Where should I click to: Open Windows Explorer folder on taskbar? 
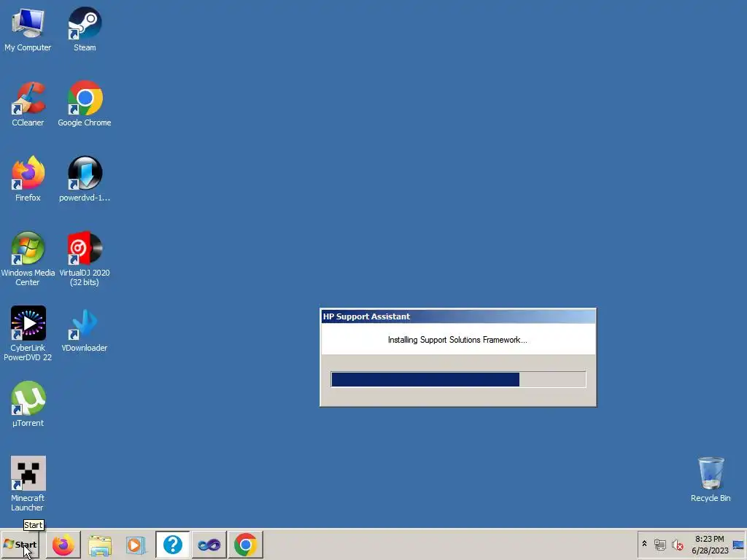tap(99, 545)
